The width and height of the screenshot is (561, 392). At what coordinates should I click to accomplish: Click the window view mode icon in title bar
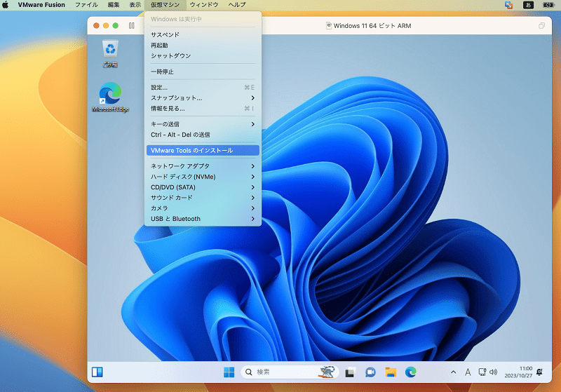(x=541, y=26)
